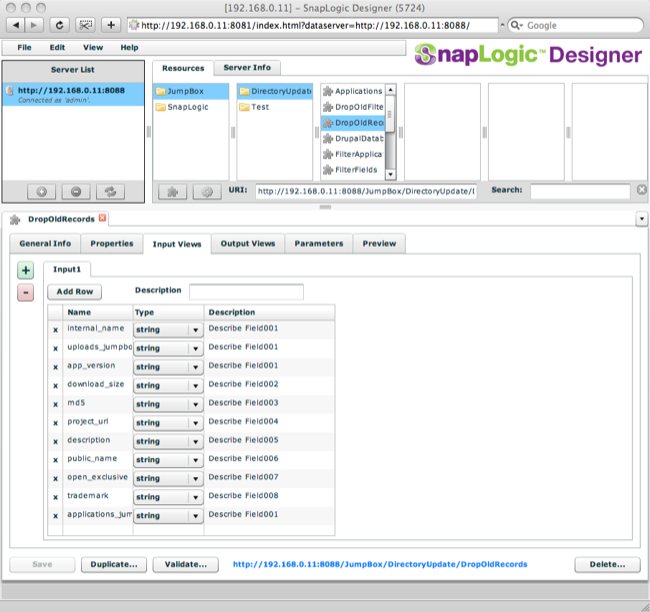Switch to the Output Views tab
Screen dimensions: 650x612
click(248, 244)
